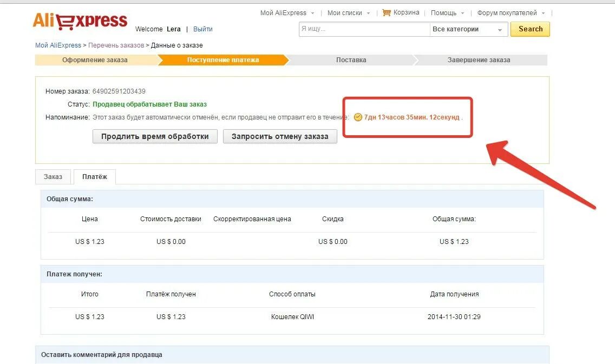Click Способ оплаты column header
615x364 pixels.
click(292, 294)
